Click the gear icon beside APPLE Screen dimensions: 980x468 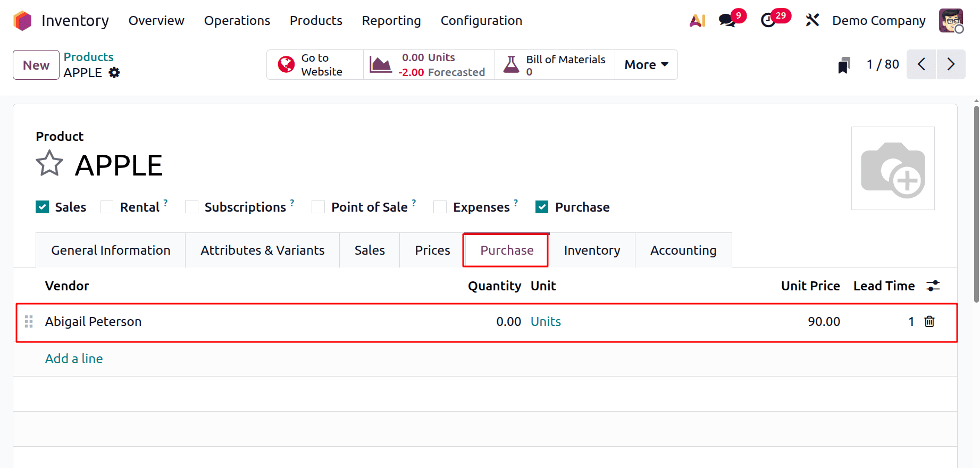pos(114,73)
